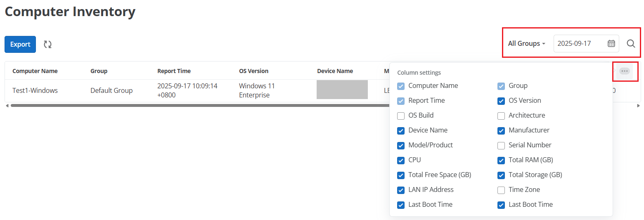The image size is (644, 220).
Task: Click the Device Name column header
Action: [335, 71]
